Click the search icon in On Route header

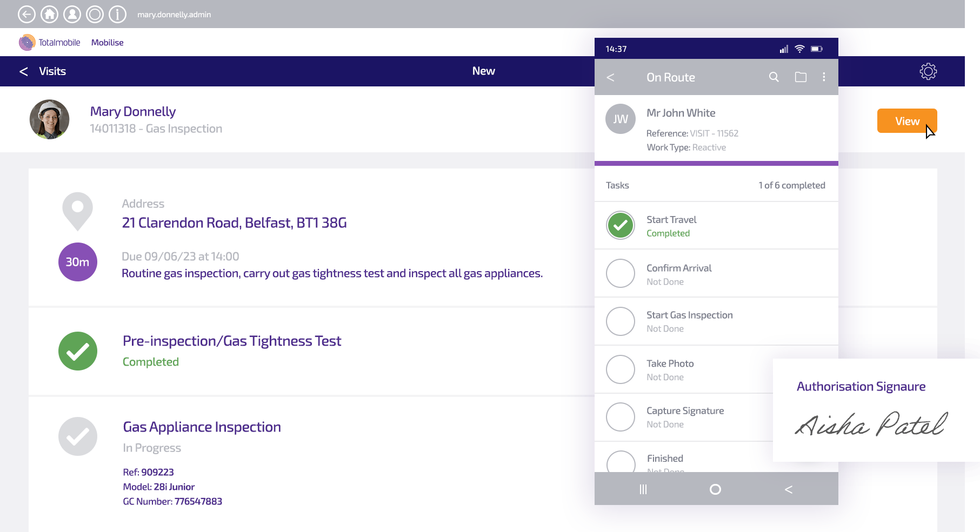(774, 77)
